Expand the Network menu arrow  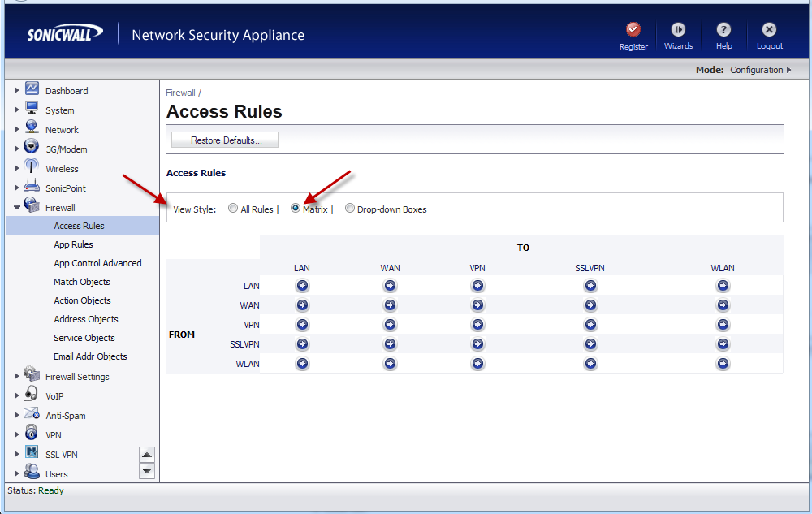pyautogui.click(x=16, y=129)
